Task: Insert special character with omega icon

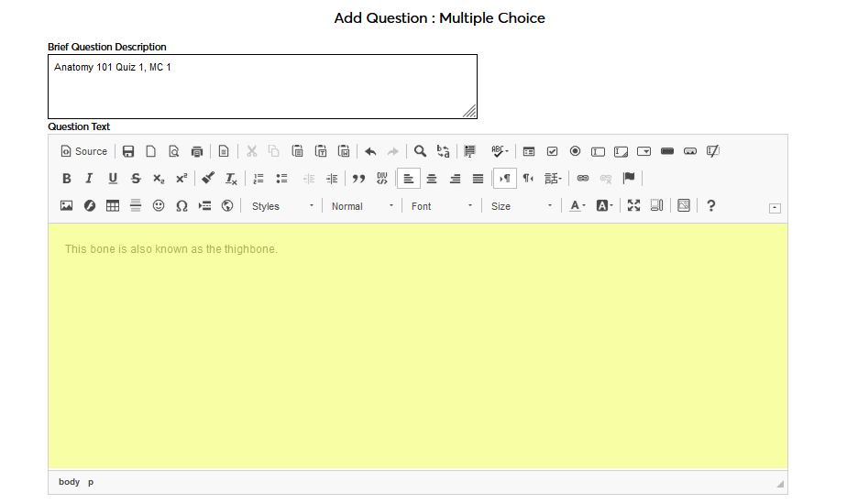Action: click(x=181, y=206)
